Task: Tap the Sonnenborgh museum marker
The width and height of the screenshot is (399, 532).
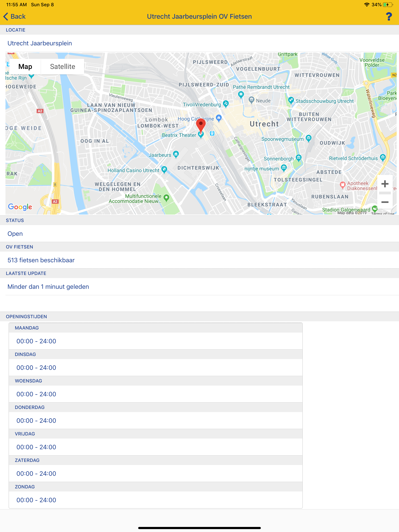Action: point(299,158)
